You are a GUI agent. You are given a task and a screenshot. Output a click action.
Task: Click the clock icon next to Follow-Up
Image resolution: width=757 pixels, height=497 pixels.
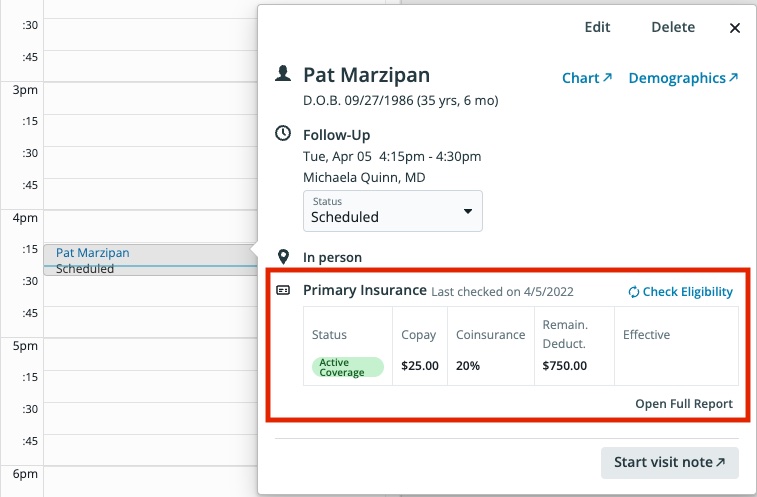284,133
